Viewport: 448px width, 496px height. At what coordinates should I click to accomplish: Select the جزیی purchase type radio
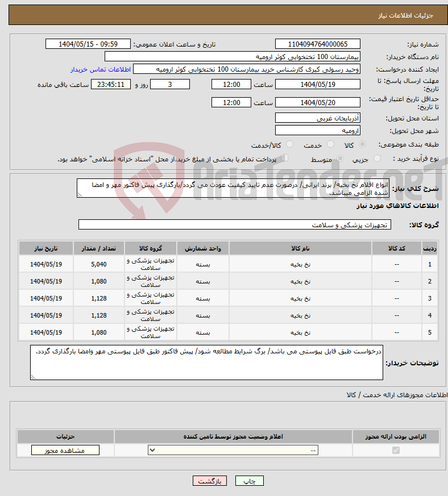(x=377, y=159)
